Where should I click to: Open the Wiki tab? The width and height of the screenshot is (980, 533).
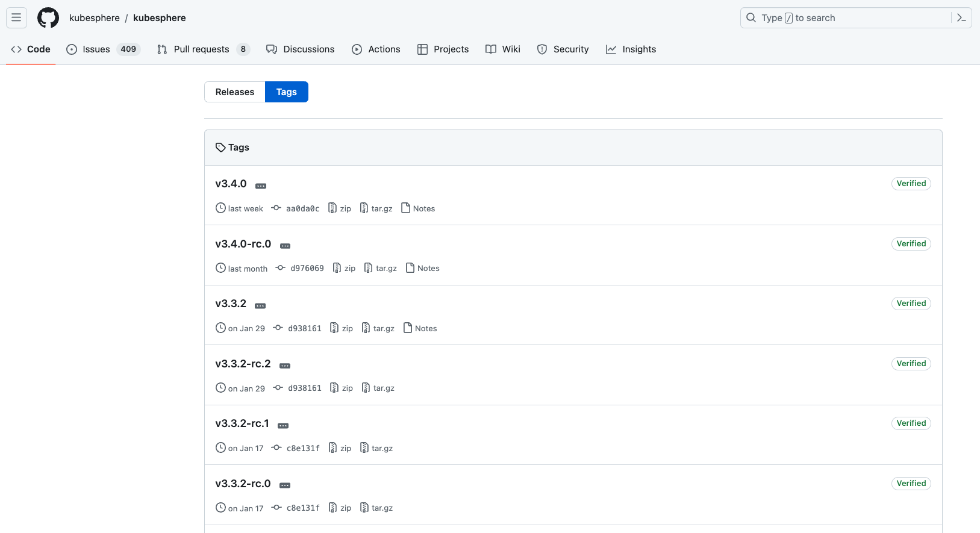point(503,49)
